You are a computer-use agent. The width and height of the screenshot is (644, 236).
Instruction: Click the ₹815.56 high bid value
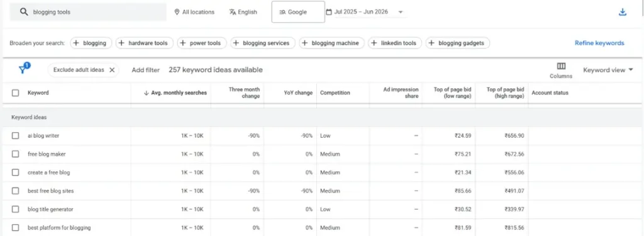tap(514, 227)
